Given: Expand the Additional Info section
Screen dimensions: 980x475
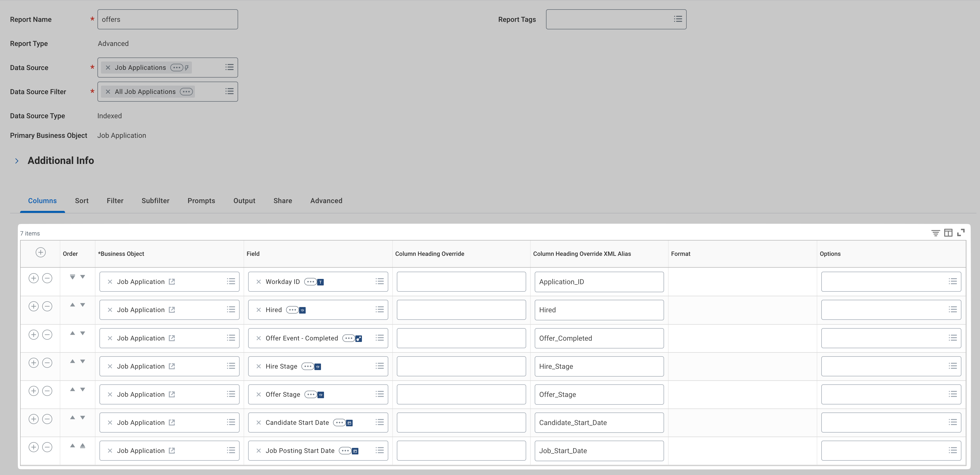Looking at the screenshot, I should click(x=17, y=161).
